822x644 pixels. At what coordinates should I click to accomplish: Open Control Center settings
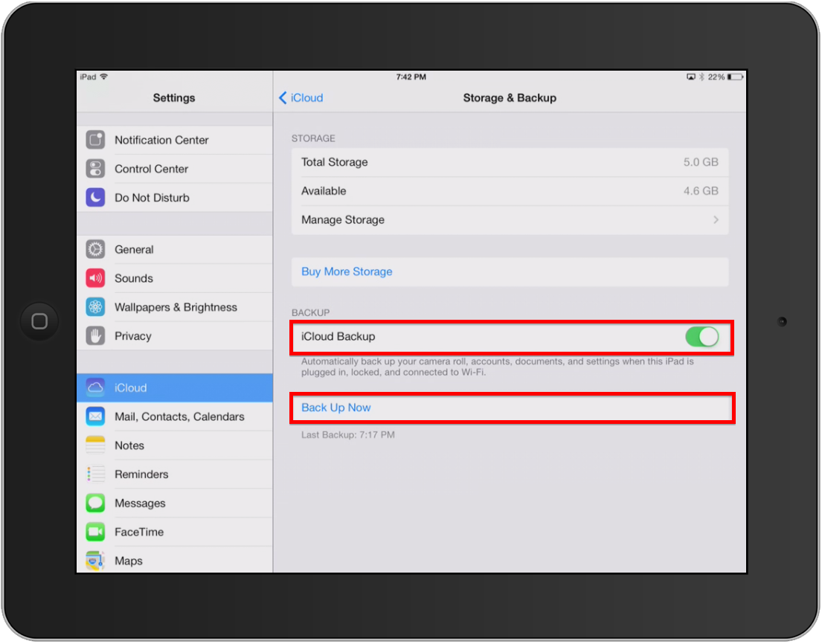click(x=175, y=169)
